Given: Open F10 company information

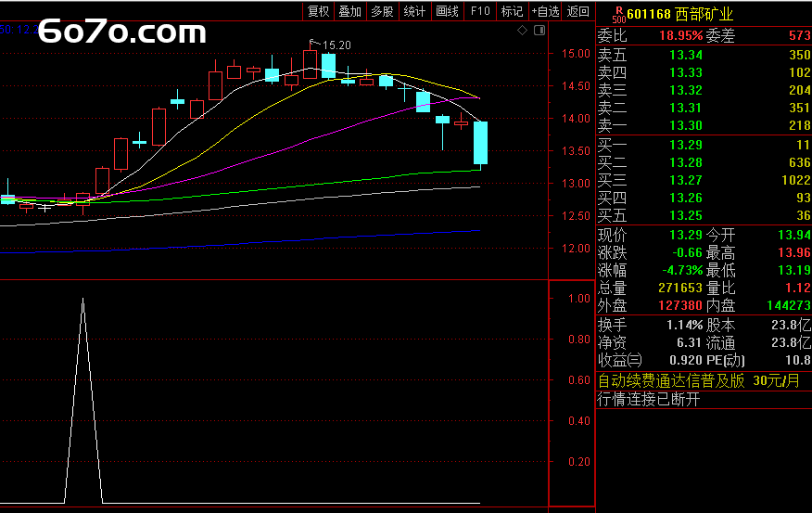Looking at the screenshot, I should tap(480, 11).
